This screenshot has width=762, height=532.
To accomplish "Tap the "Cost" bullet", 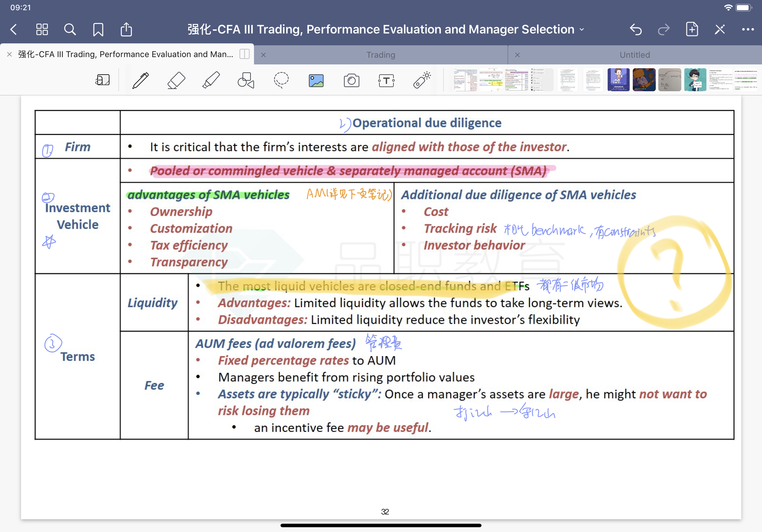I will (x=436, y=211).
